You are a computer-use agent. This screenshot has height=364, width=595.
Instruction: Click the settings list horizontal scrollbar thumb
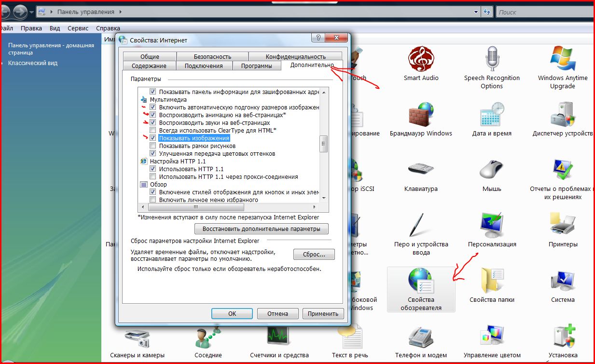[x=196, y=207]
